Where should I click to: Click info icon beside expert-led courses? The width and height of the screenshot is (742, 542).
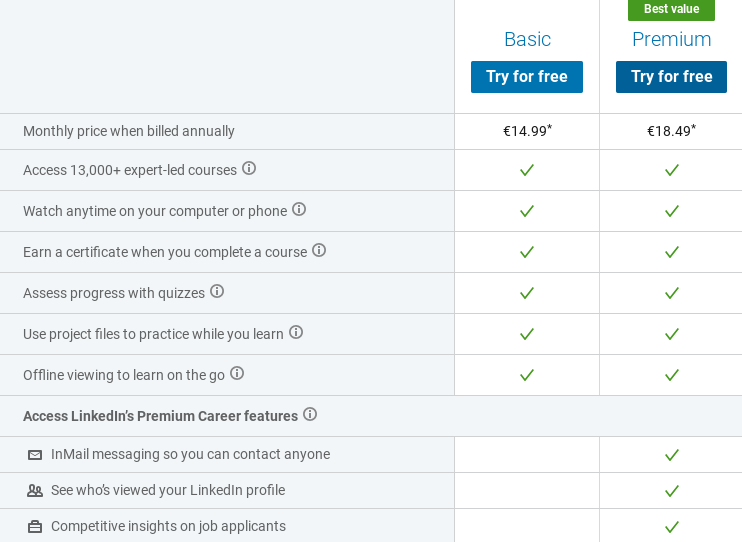249,168
